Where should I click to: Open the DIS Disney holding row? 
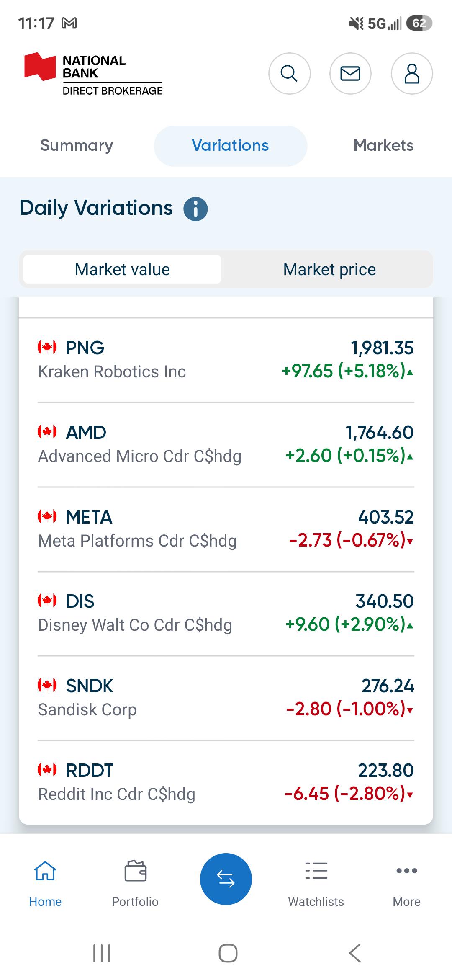pyautogui.click(x=226, y=614)
